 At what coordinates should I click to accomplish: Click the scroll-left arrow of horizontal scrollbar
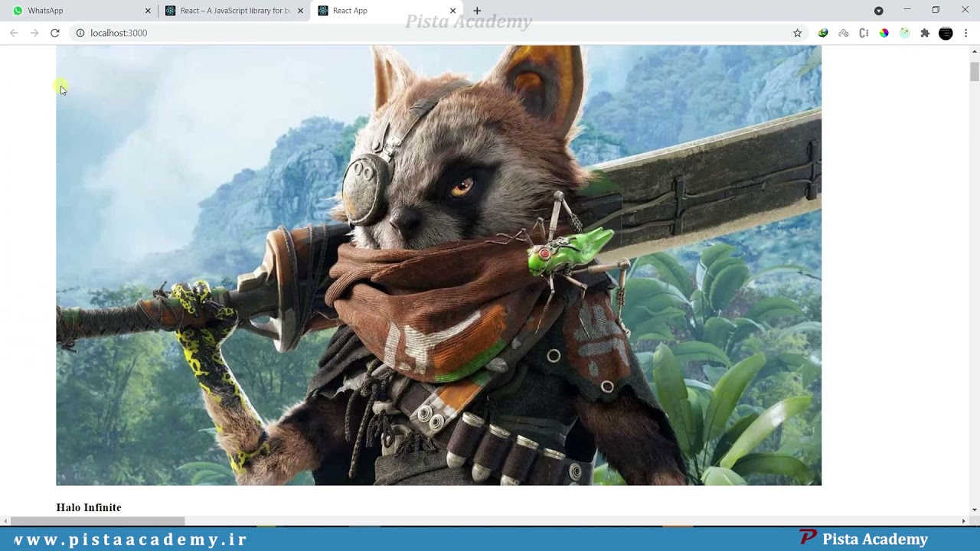click(5, 521)
